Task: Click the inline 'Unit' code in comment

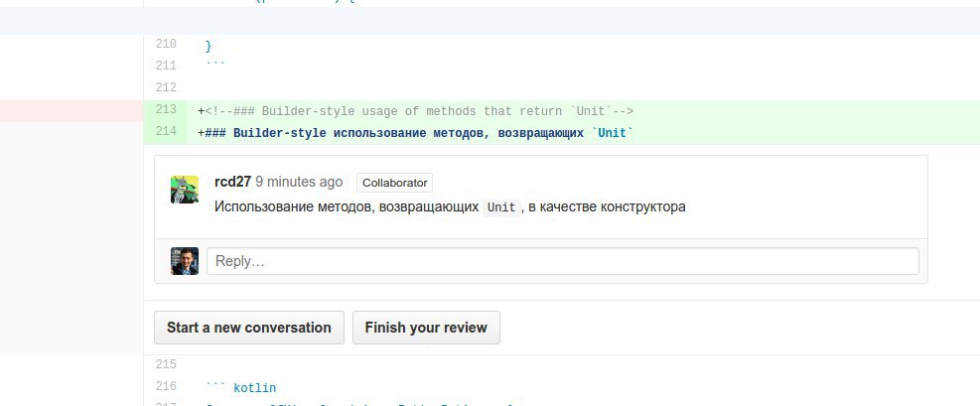Action: tap(501, 207)
